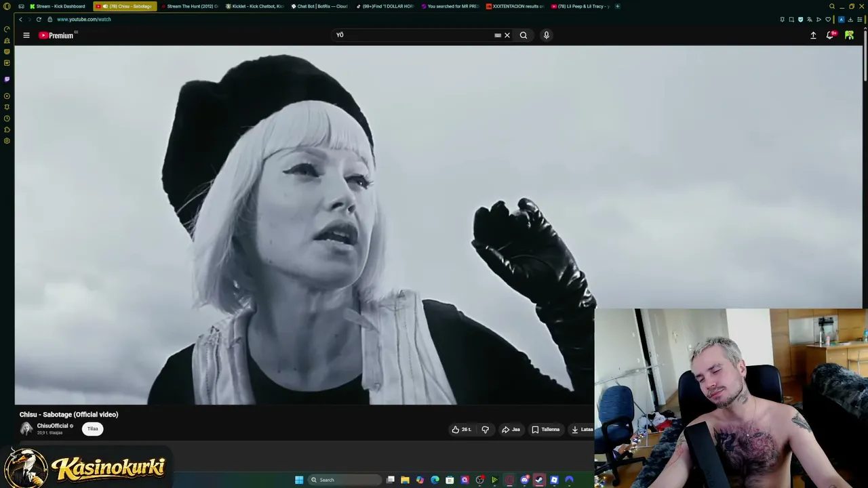
Task: Switch to Stream The Hunt (2012) tab
Action: point(190,6)
